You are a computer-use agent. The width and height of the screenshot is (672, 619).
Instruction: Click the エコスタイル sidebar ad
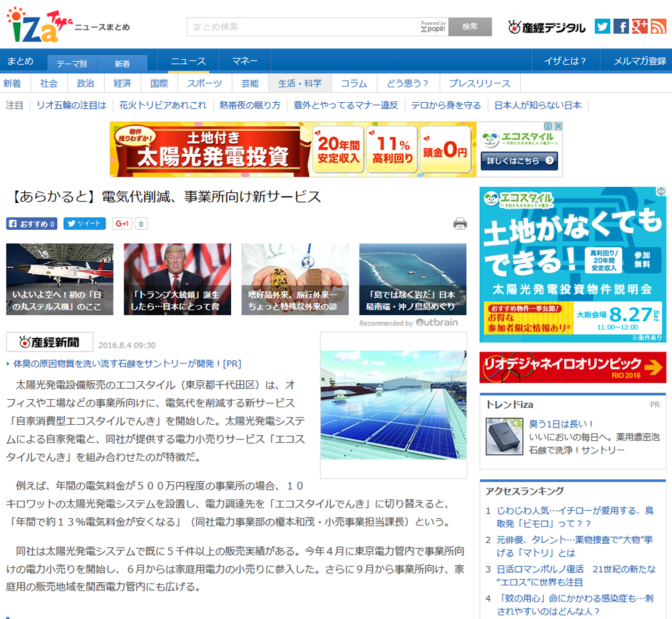click(573, 265)
